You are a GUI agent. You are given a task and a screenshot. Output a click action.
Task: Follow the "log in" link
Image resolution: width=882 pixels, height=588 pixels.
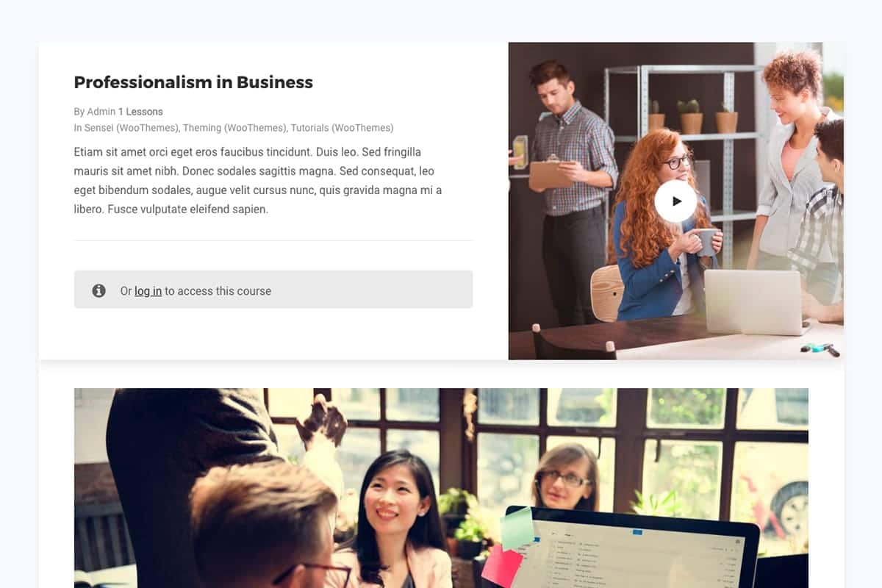tap(148, 291)
